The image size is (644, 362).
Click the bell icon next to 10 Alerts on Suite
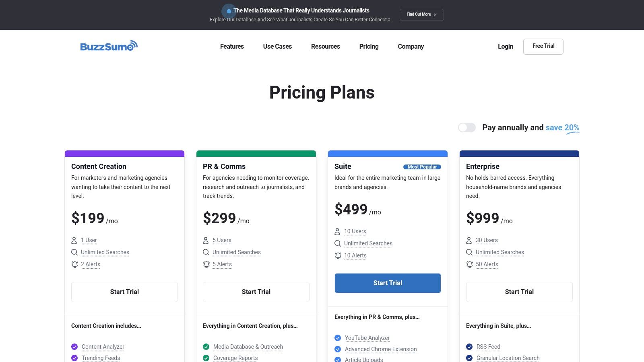338,255
